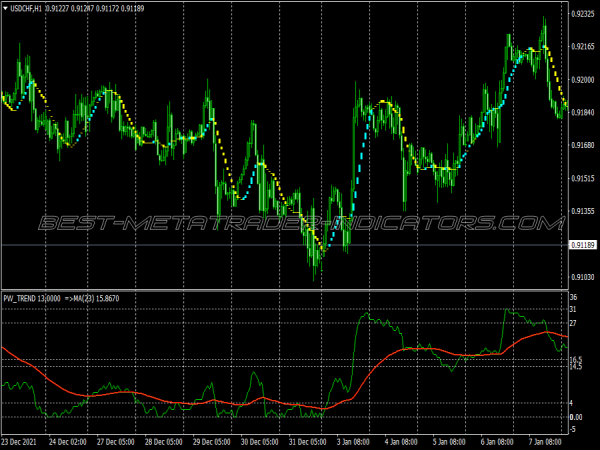Click the 6 Jan 08:00 time label
Viewport: 600px width, 450px height.
[497, 442]
